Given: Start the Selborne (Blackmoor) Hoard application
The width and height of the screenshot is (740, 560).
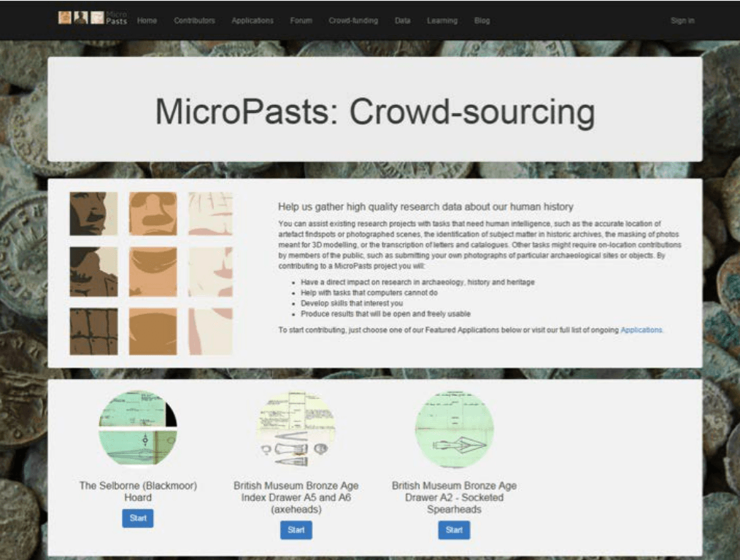Looking at the screenshot, I should pyautogui.click(x=138, y=518).
